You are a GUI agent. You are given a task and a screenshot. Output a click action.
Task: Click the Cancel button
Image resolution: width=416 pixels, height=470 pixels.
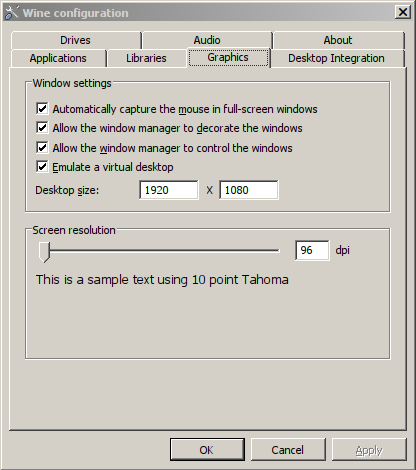288,450
